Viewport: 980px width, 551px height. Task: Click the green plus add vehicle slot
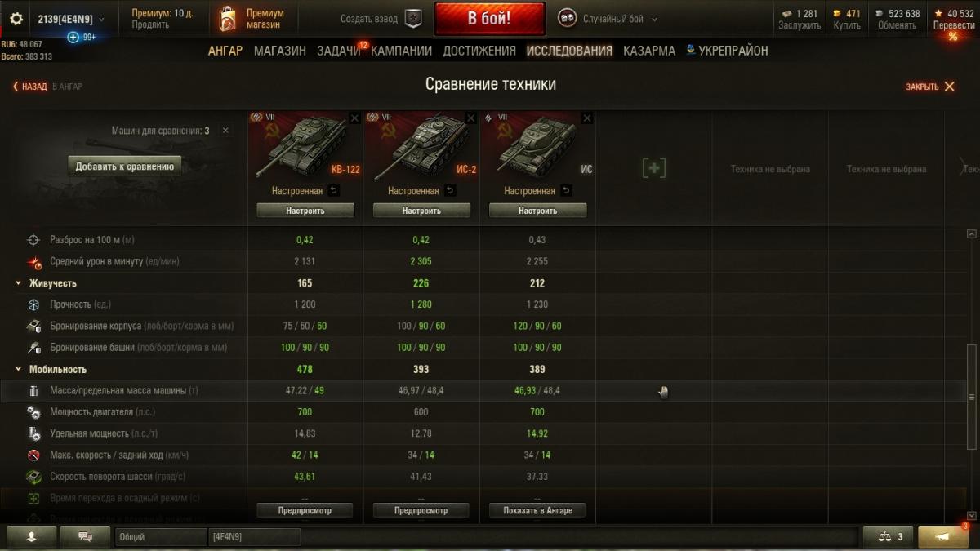point(654,168)
